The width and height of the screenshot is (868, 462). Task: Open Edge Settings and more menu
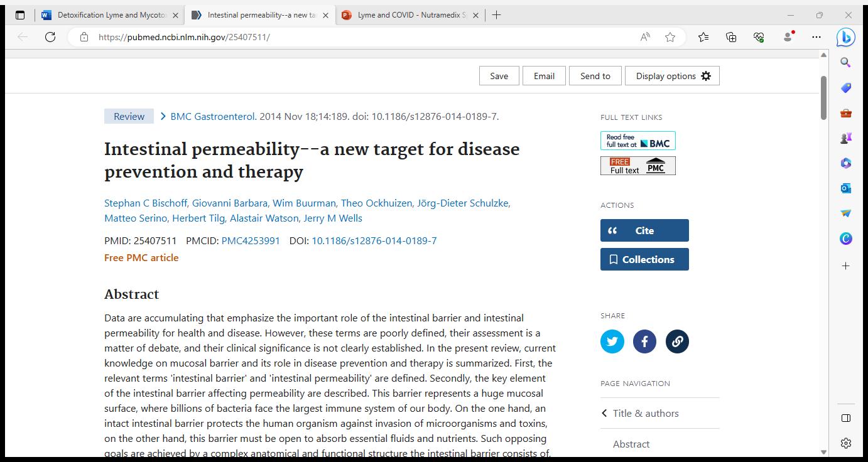(x=816, y=37)
